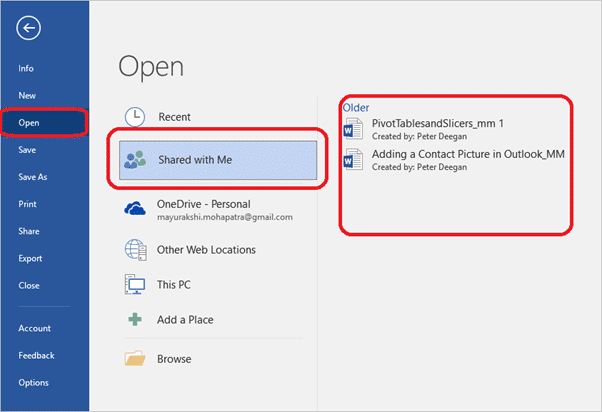Screen dimensions: 602x412
Task: Click the Other Web Locations globe icon
Action: click(136, 250)
